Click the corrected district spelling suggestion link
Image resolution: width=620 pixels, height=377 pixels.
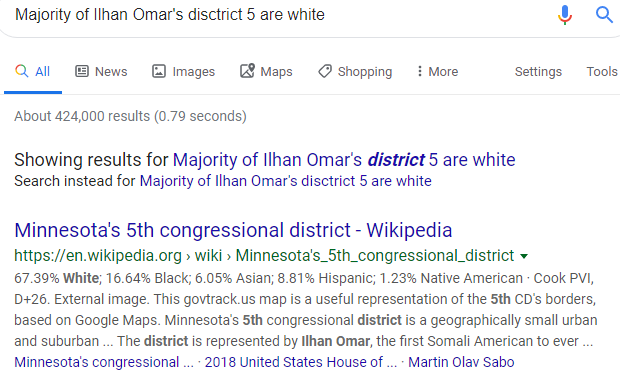click(x=344, y=160)
